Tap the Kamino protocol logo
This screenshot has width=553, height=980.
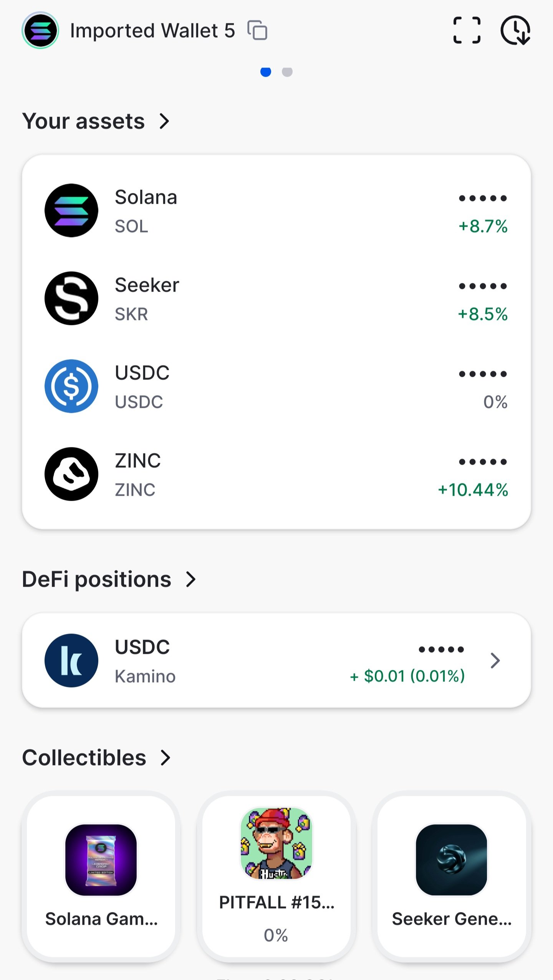coord(71,660)
